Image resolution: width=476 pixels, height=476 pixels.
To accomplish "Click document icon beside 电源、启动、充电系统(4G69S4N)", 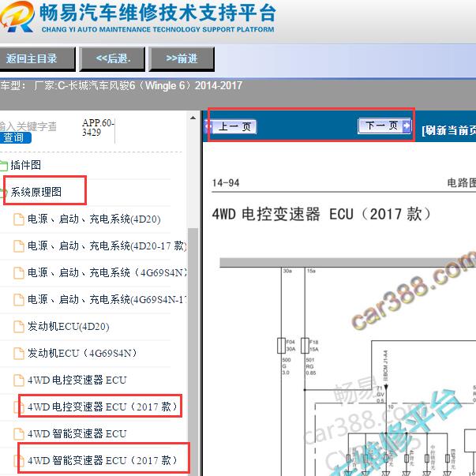I will [x=19, y=273].
